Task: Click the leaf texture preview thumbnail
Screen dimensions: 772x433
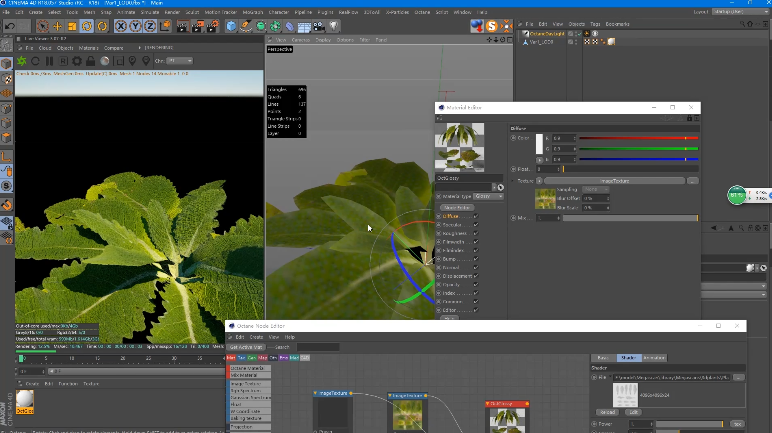Action: point(545,199)
